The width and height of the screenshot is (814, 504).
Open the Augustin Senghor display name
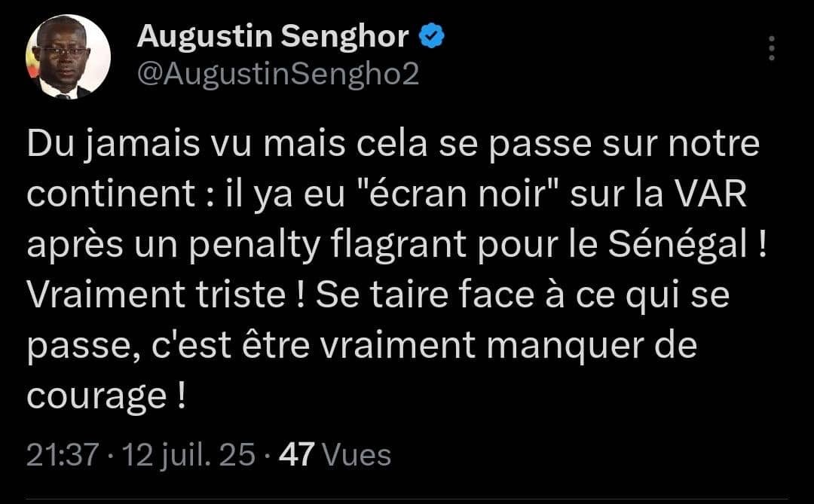pos(273,36)
